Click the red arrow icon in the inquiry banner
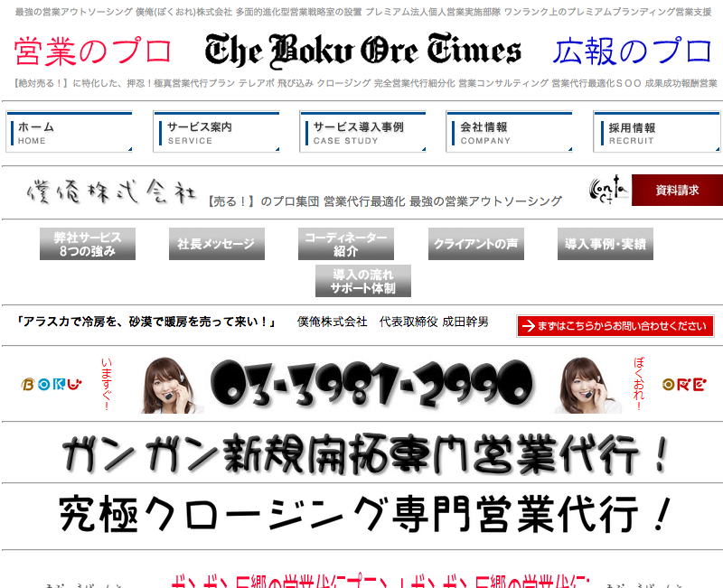The image size is (723, 588). [528, 326]
